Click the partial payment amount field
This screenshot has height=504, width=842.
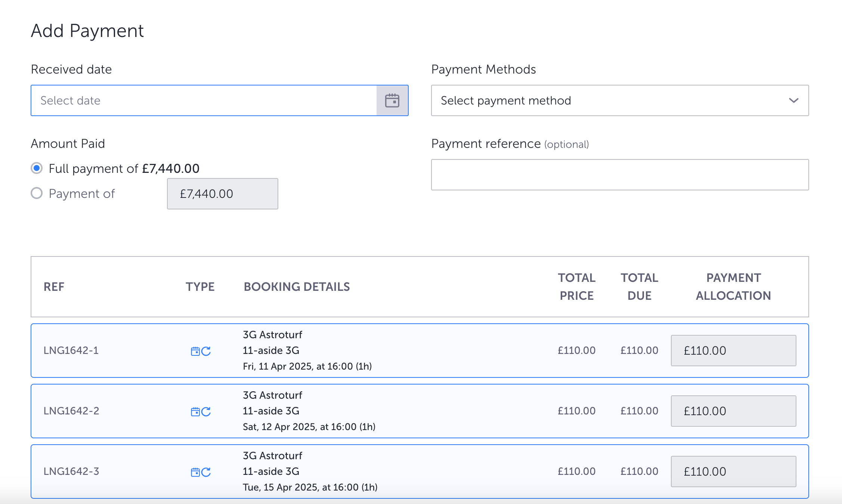tap(222, 194)
